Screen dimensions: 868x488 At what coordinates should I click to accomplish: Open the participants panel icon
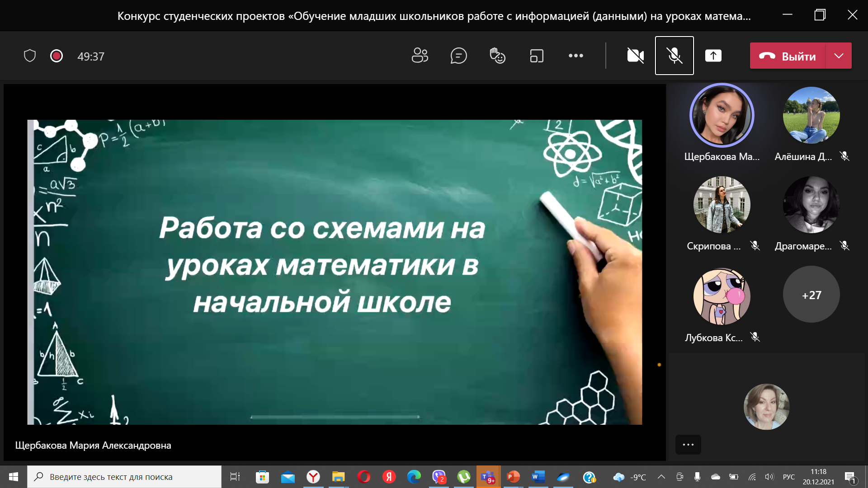click(x=420, y=56)
